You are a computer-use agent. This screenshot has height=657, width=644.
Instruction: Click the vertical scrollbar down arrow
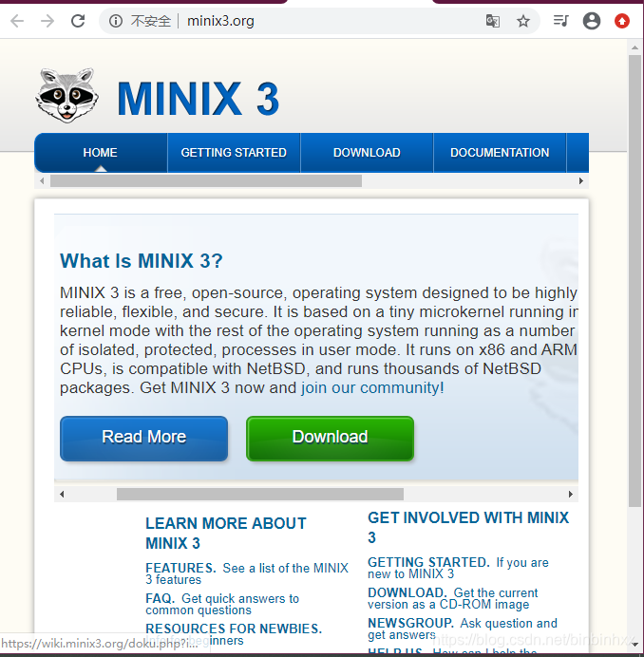[x=635, y=646]
